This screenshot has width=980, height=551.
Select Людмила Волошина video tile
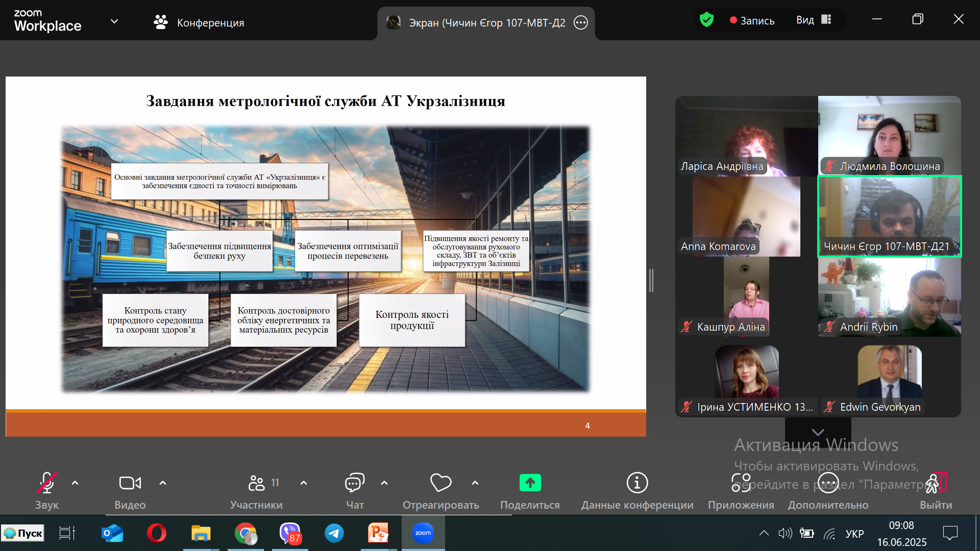tap(890, 136)
